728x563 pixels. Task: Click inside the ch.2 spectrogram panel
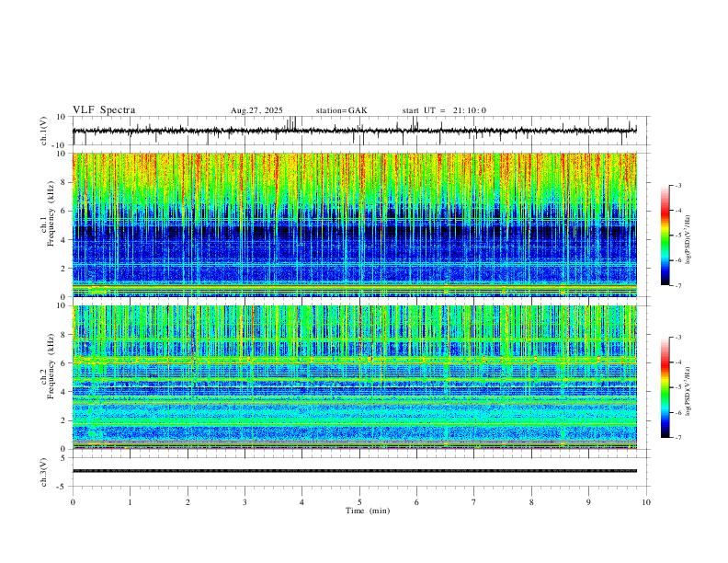(x=354, y=377)
